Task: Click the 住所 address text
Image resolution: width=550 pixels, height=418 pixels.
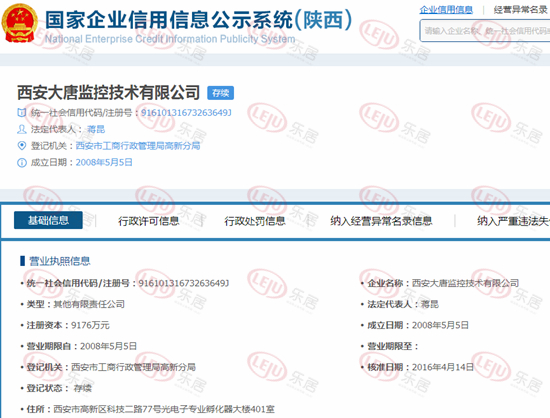Action: pos(164,409)
